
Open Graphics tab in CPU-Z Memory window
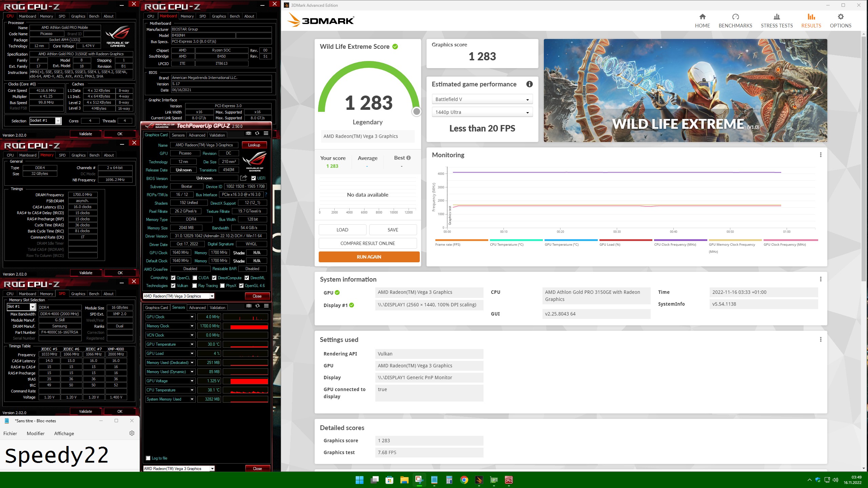[x=78, y=155]
